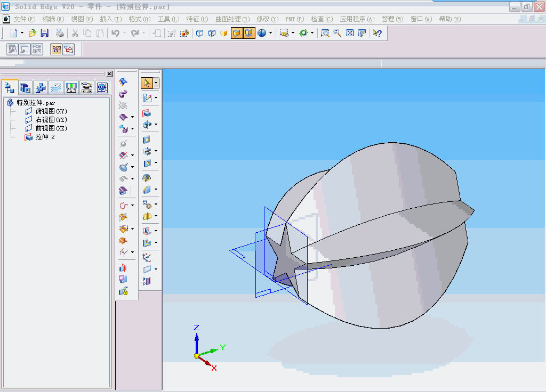Viewport: 546px width, 392px height.
Task: Click the question-mark Help pointer icon
Action: pyautogui.click(x=377, y=33)
